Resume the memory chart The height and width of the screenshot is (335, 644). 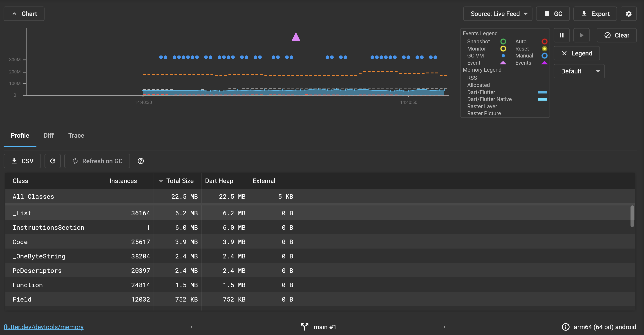[x=581, y=35]
